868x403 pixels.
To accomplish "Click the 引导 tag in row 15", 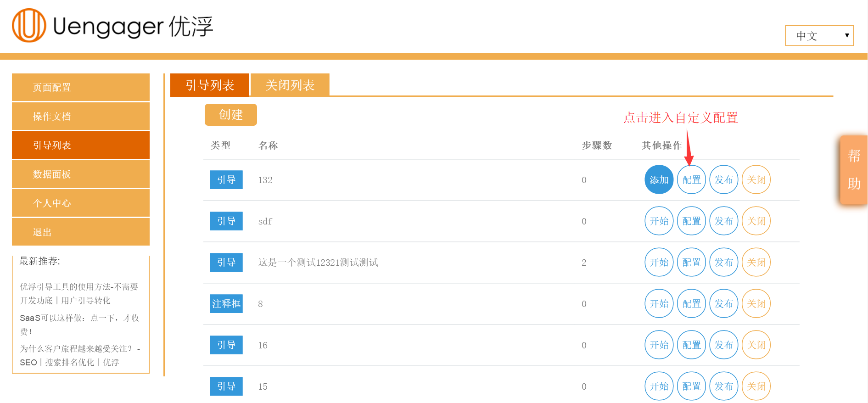I will pos(226,386).
